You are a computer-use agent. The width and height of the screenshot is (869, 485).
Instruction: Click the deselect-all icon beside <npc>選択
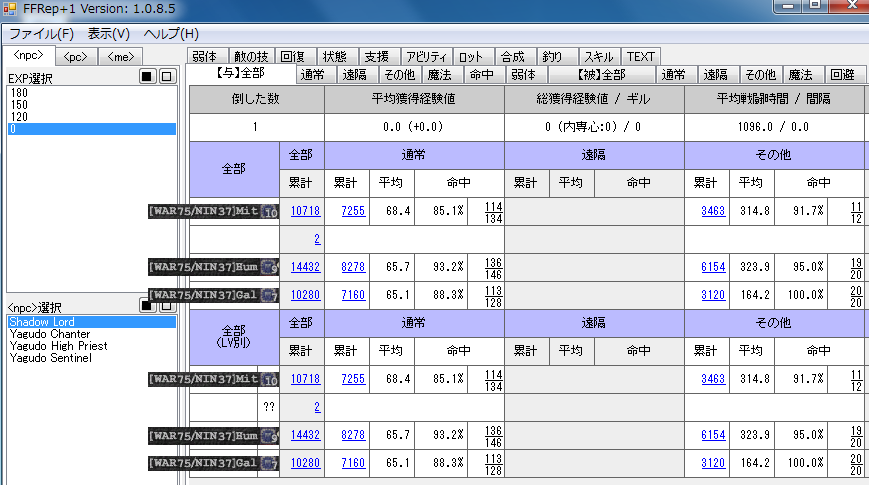(167, 306)
